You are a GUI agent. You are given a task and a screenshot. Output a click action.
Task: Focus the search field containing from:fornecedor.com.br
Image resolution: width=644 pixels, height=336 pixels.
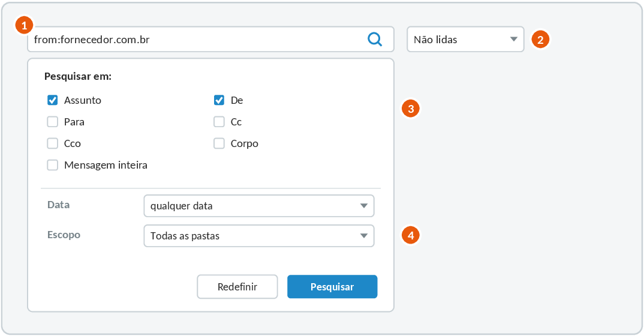point(210,40)
